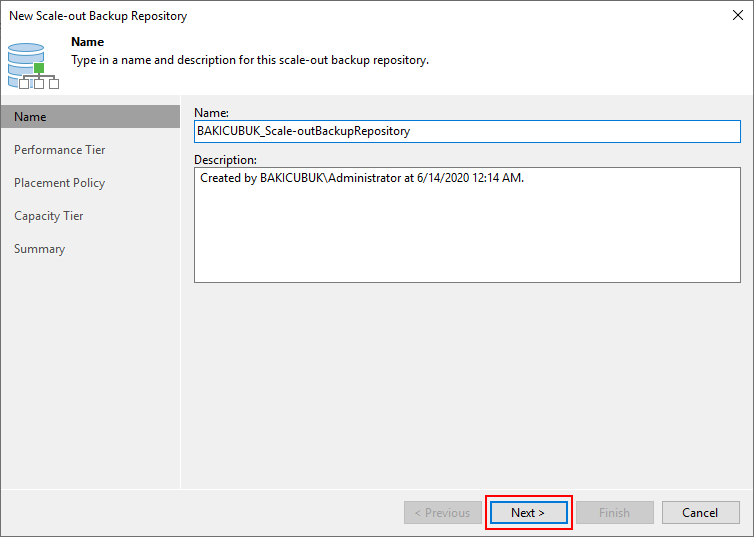Click the 'Type in a name and description' text

click(x=250, y=60)
